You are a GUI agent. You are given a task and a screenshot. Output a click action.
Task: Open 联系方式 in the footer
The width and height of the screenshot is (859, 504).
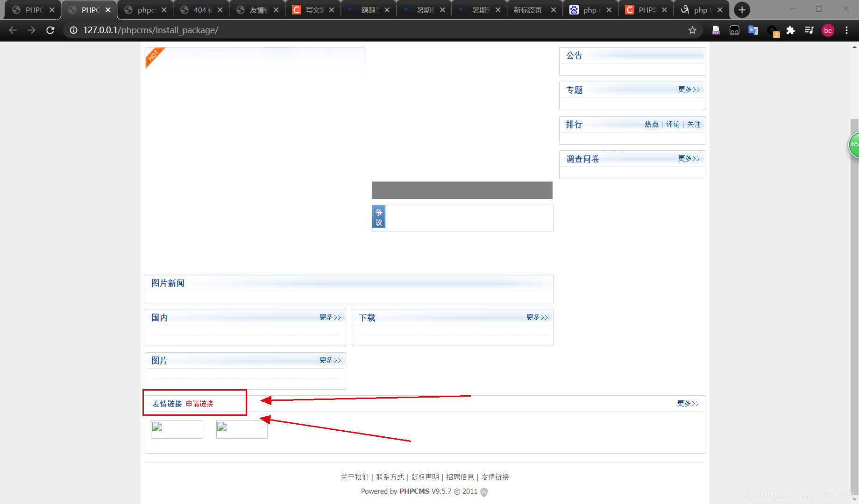click(390, 477)
